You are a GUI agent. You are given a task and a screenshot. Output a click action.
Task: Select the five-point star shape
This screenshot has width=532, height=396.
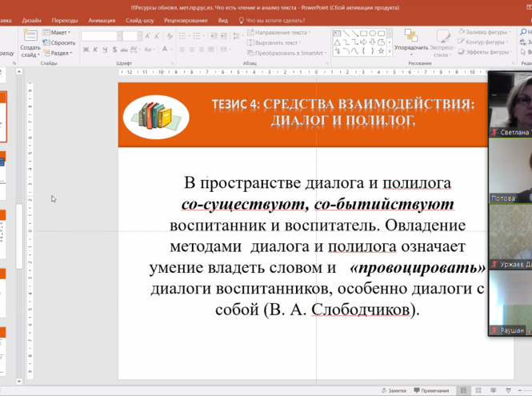(381, 51)
